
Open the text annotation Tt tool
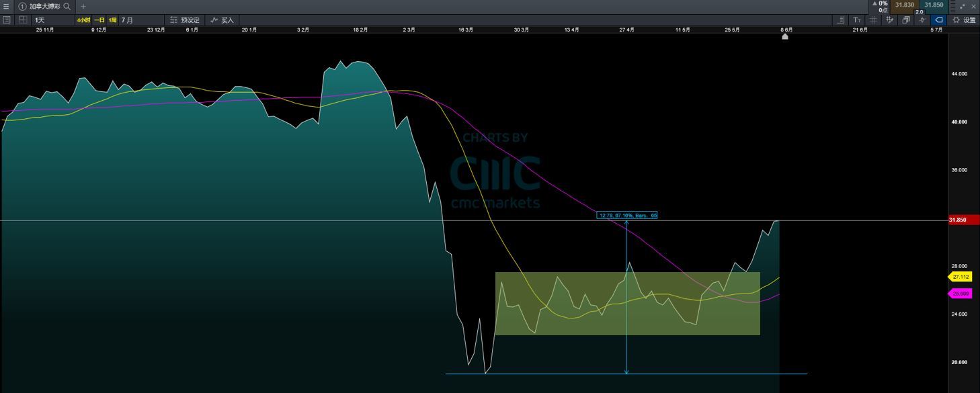(x=857, y=20)
